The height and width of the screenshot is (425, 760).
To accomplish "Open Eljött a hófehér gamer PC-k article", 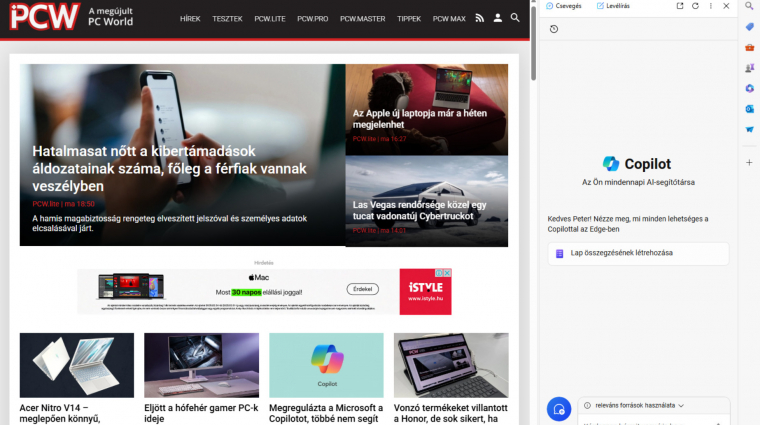I will tap(201, 413).
